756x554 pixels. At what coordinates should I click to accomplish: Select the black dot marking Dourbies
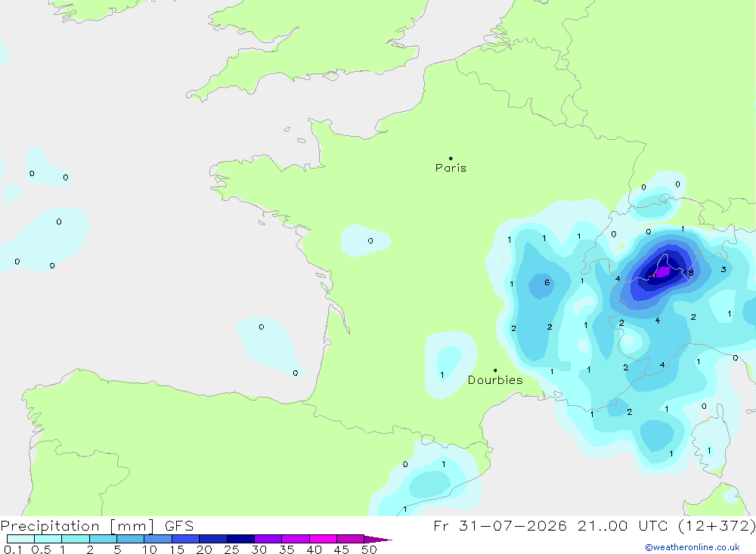[x=495, y=370]
